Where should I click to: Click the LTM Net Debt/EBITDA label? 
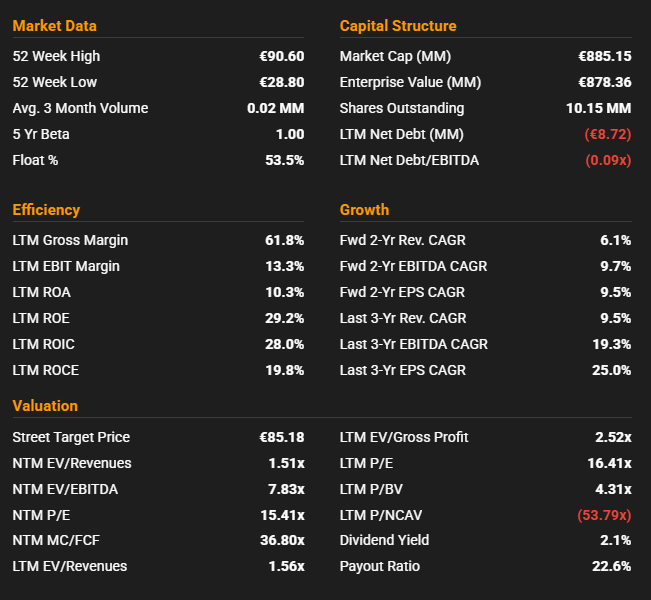409,160
